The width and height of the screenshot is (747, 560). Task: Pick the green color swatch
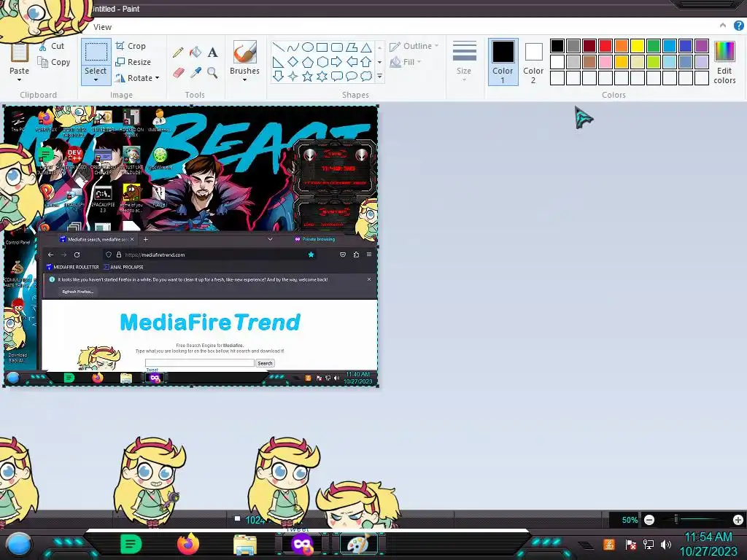click(x=654, y=46)
